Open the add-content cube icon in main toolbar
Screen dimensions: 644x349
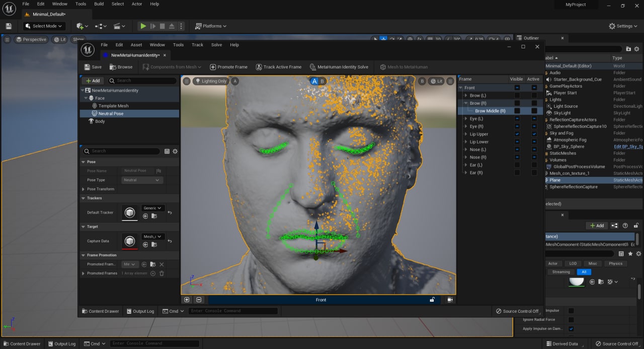click(x=82, y=26)
